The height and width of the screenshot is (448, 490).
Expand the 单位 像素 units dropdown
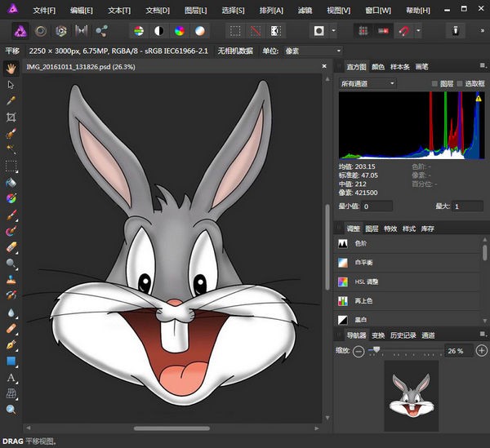[x=310, y=51]
